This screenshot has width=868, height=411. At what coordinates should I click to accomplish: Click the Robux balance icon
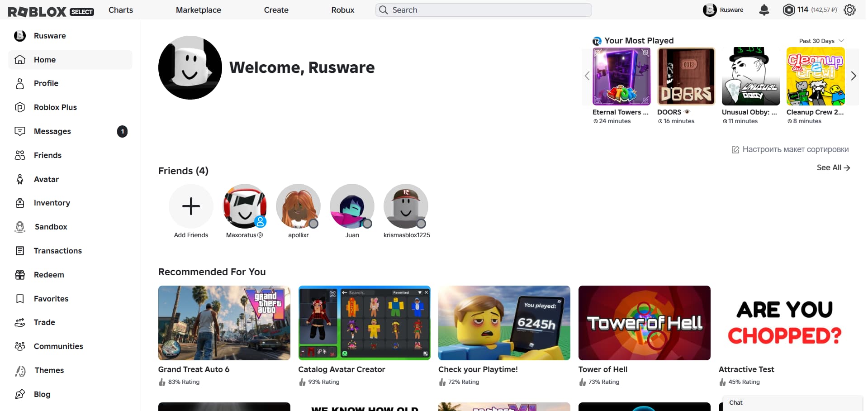[789, 10]
